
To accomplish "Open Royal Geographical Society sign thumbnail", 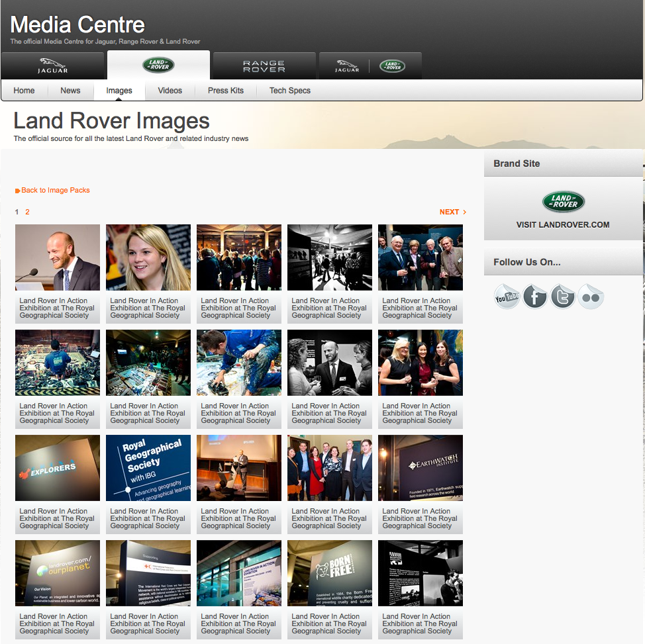I will click(x=148, y=468).
